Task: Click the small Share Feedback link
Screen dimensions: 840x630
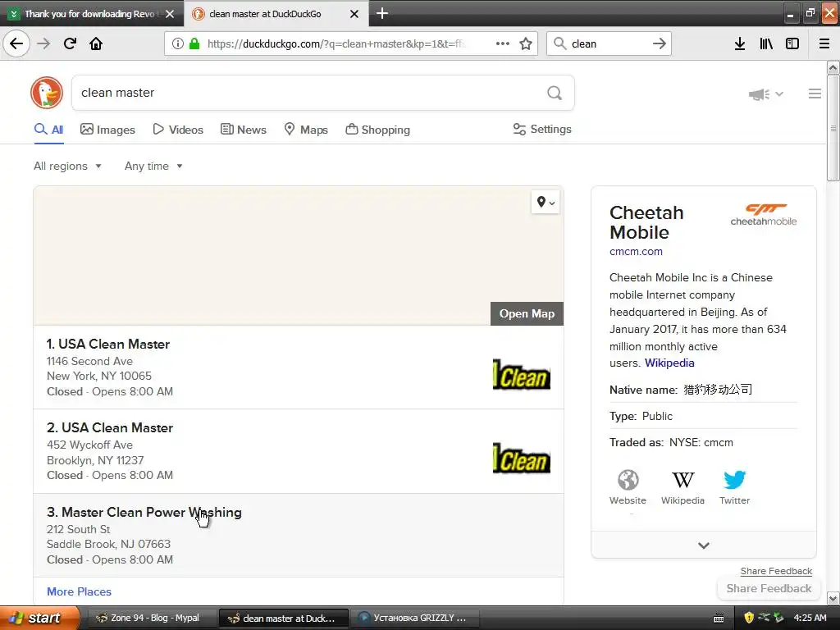Action: tap(776, 571)
